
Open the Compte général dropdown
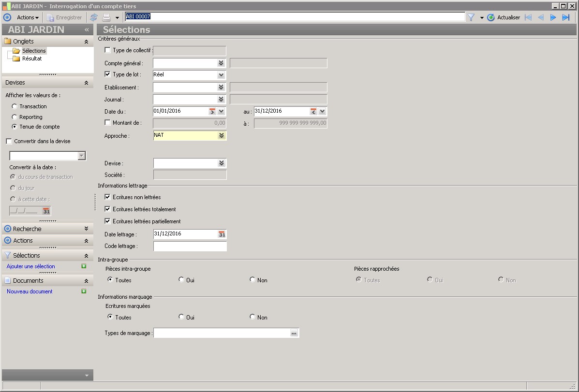[x=221, y=63]
